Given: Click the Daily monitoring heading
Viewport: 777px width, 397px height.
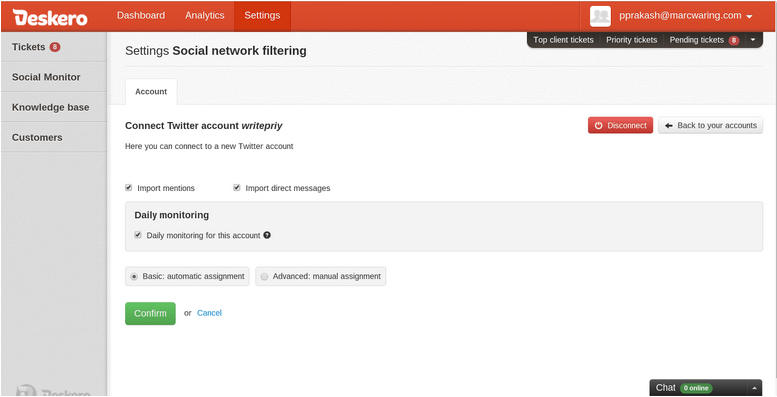Looking at the screenshot, I should (171, 215).
